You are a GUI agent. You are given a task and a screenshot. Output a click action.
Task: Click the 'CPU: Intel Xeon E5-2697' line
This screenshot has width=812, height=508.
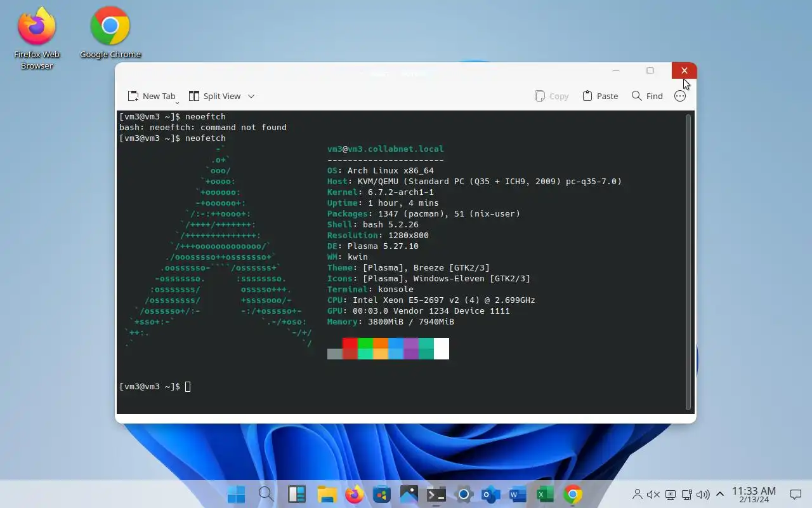point(431,300)
